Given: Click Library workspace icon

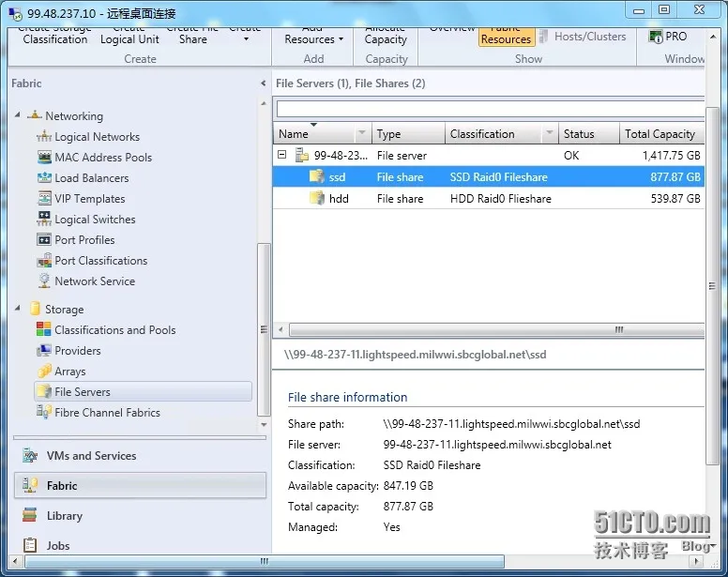Looking at the screenshot, I should tap(30, 515).
